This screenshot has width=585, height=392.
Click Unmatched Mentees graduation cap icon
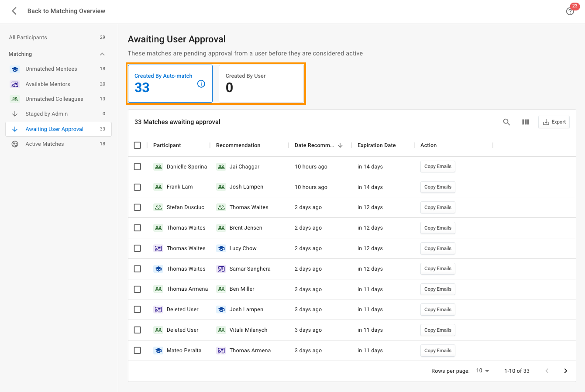(x=15, y=69)
